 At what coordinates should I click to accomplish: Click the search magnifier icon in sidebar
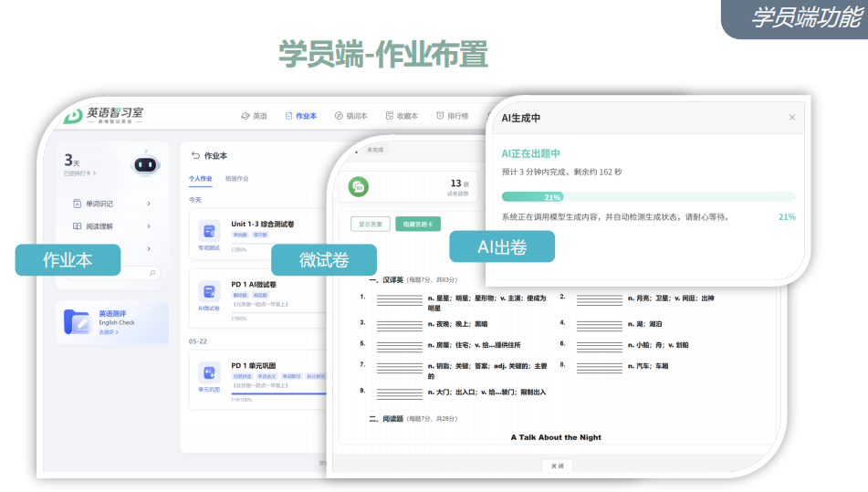click(x=152, y=273)
